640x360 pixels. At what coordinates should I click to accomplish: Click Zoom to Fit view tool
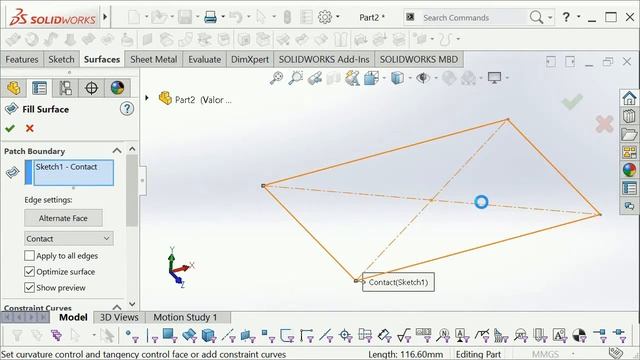276,78
